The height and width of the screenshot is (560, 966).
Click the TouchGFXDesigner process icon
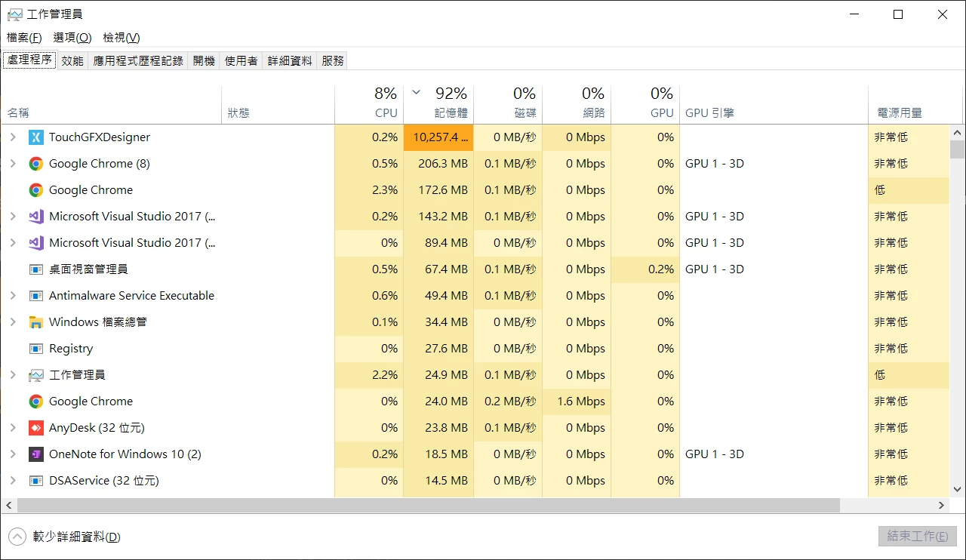[35, 137]
